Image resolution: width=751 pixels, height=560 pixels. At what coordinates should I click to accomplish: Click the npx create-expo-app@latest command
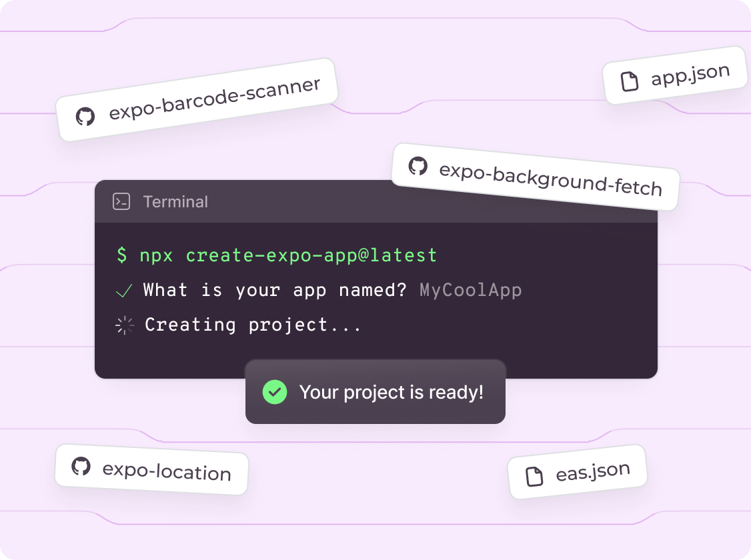click(288, 255)
